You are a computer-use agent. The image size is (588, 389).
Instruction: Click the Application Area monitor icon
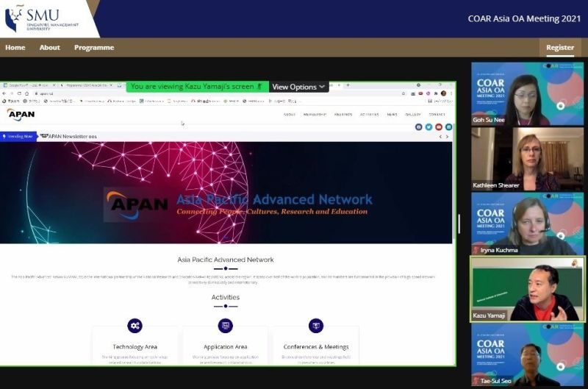(x=226, y=326)
